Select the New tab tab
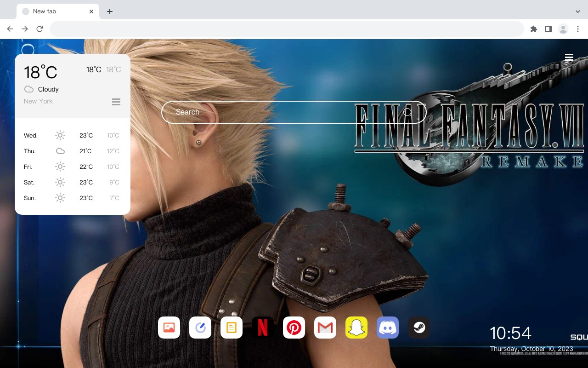Image resolution: width=588 pixels, height=368 pixels. [x=58, y=11]
